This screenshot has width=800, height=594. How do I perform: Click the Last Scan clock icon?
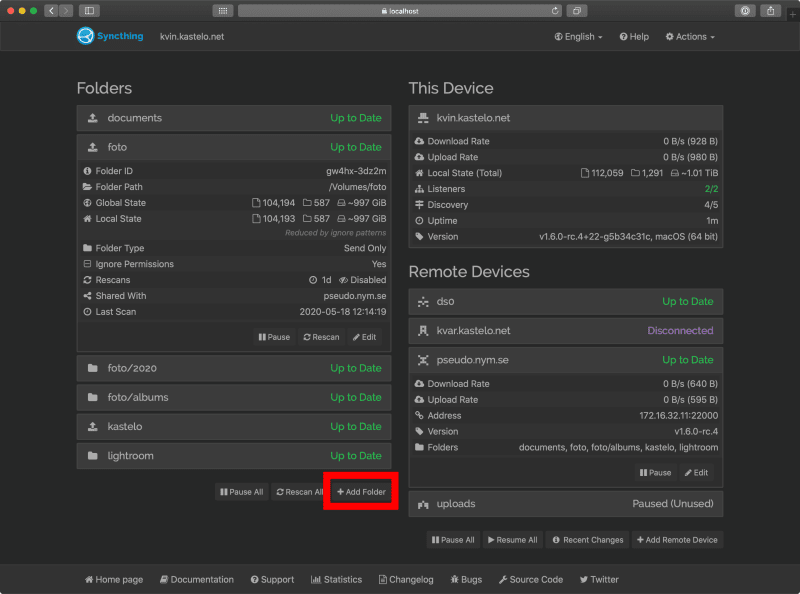(x=87, y=311)
